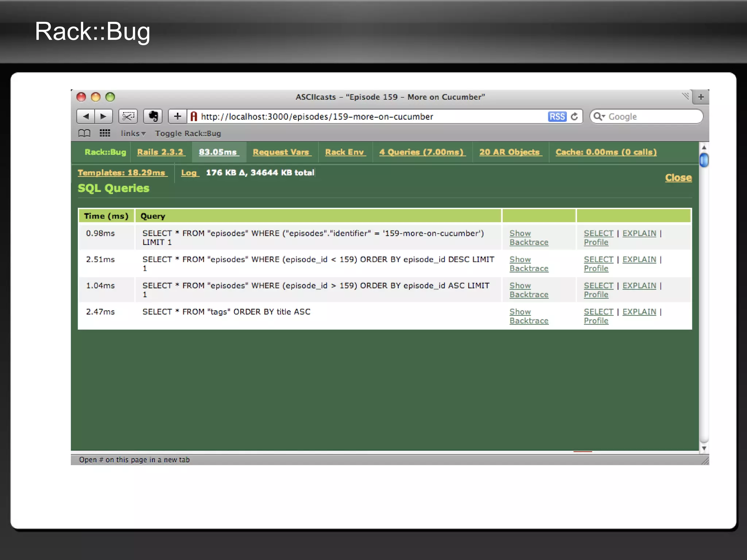Run SELECT for the 1.04ms query
The height and width of the screenshot is (560, 747).
[599, 286]
